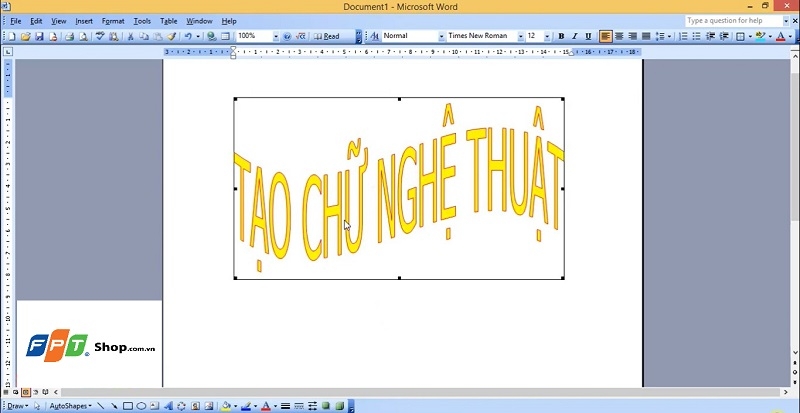The height and width of the screenshot is (413, 800).
Task: Toggle underline formatting
Action: coord(588,36)
